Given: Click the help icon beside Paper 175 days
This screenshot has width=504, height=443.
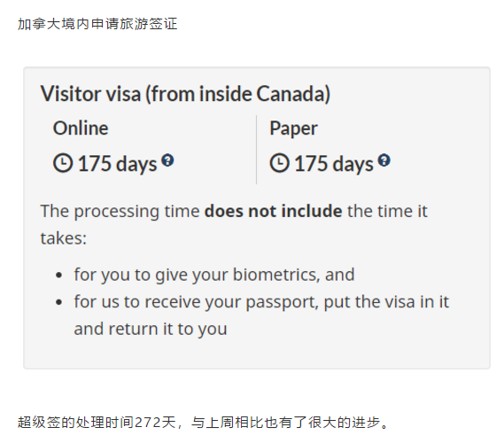Looking at the screenshot, I should 384,159.
